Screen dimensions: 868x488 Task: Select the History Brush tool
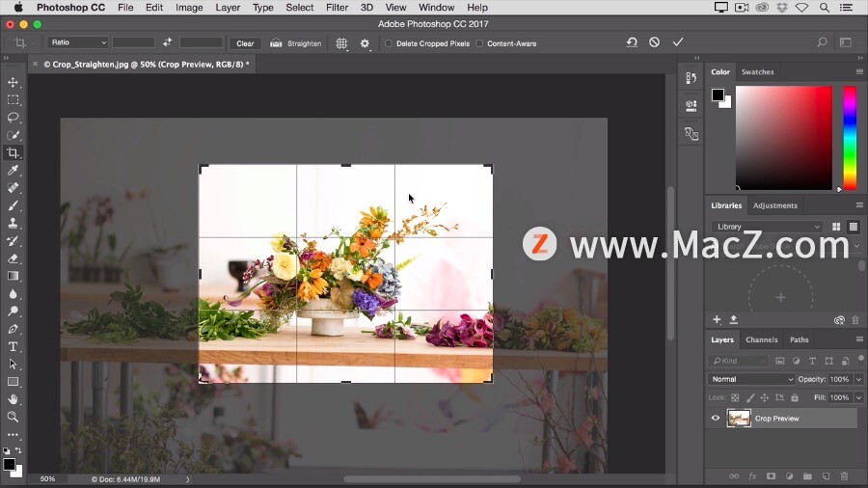point(13,241)
